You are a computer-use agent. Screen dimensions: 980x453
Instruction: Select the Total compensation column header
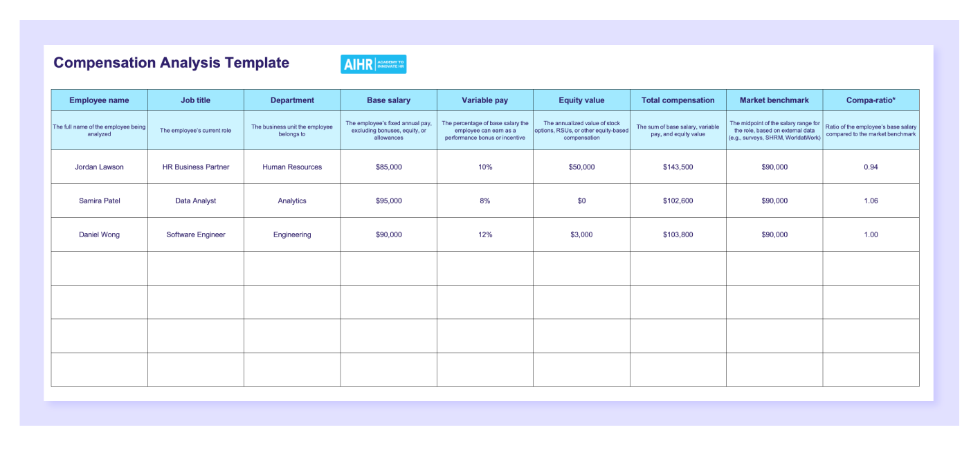[x=678, y=100]
